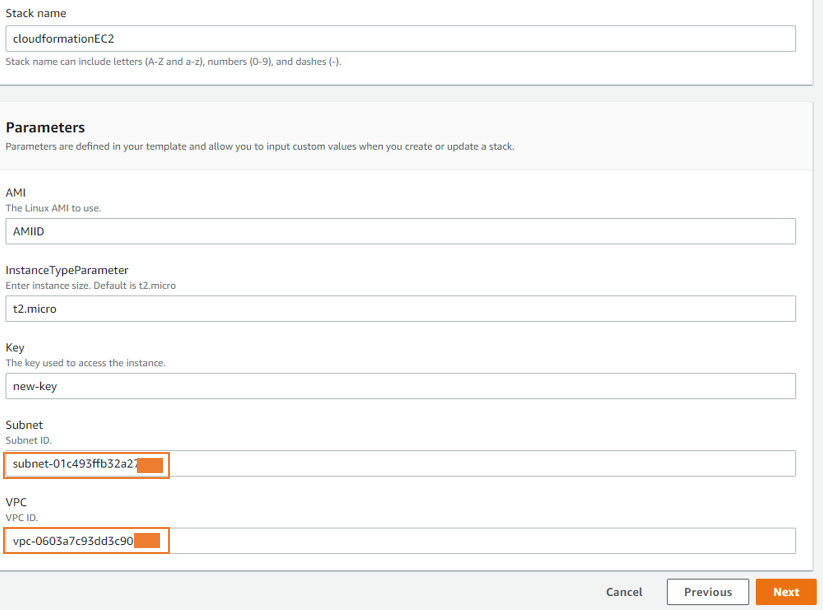Click the Parameters section heading
Viewport: 823px width, 610px height.
click(45, 128)
